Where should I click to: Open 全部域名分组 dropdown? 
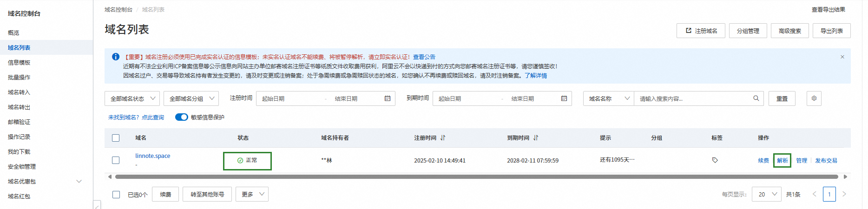pyautogui.click(x=191, y=98)
